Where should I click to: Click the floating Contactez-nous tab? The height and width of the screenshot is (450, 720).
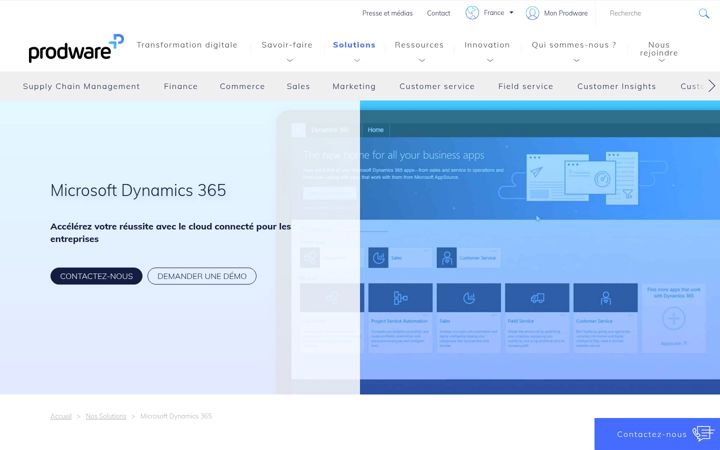click(x=657, y=434)
